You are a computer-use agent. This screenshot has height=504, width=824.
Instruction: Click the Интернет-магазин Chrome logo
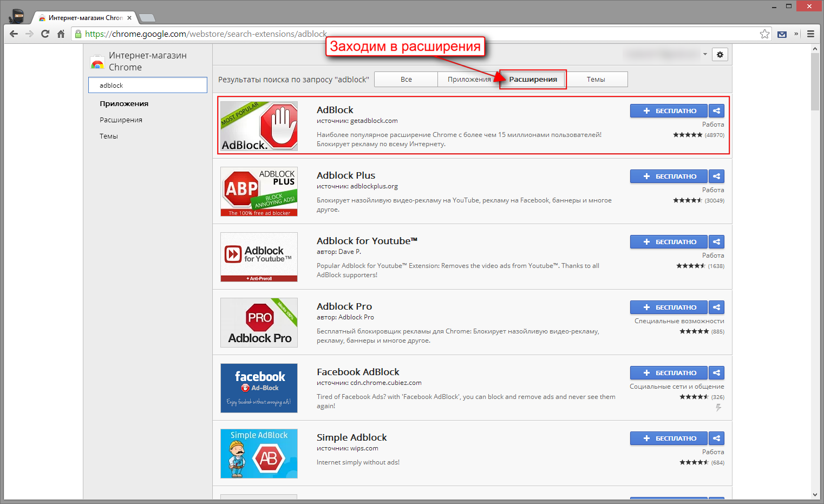[x=97, y=62]
